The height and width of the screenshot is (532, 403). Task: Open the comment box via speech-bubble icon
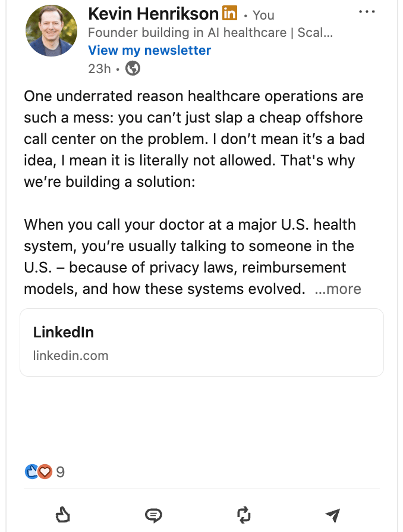click(x=153, y=515)
